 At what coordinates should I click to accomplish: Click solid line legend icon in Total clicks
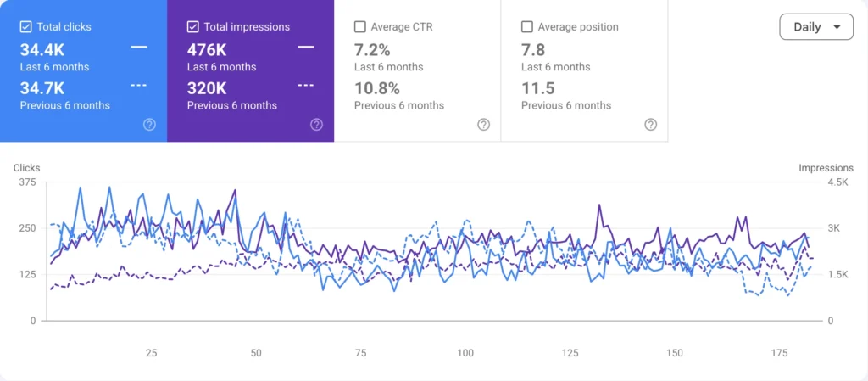pos(139,48)
